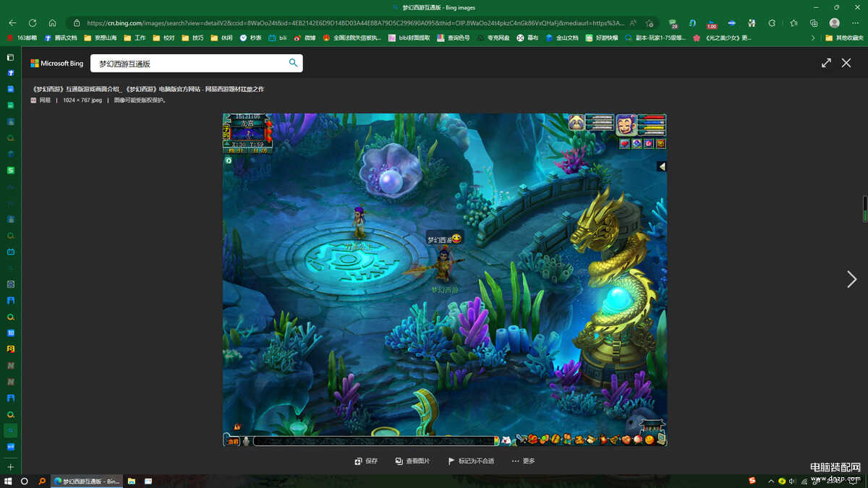The image size is (868, 488).
Task: Expand the image viewer to fullscreen
Action: point(826,63)
